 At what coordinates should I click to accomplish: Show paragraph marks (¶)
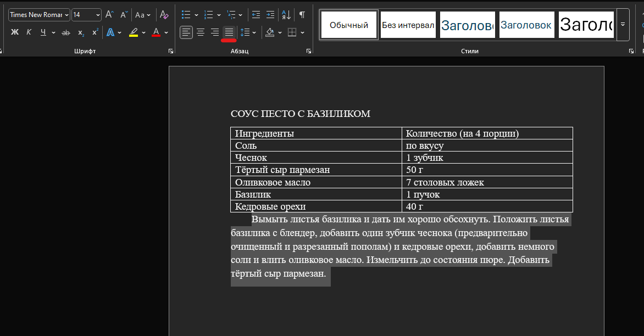pos(302,15)
